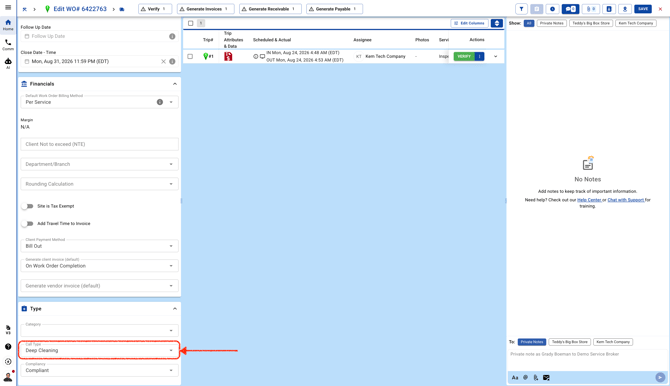Open the Chat with Support link

coord(626,200)
